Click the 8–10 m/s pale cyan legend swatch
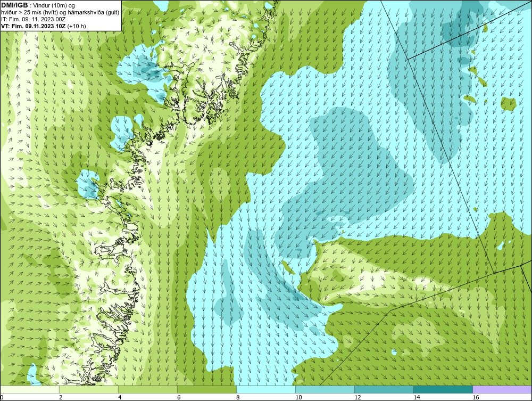532x401 pixels. tap(266, 389)
